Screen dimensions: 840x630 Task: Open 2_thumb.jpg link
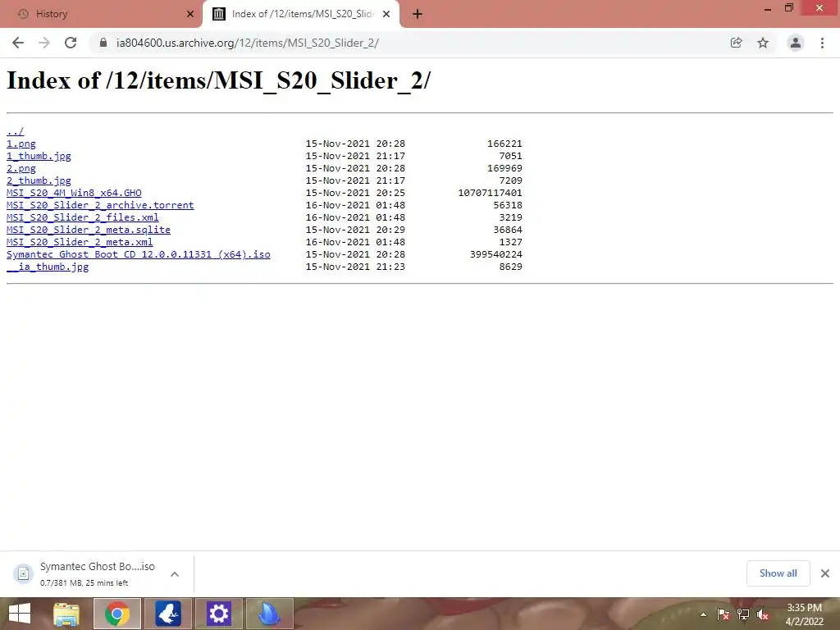click(x=39, y=180)
